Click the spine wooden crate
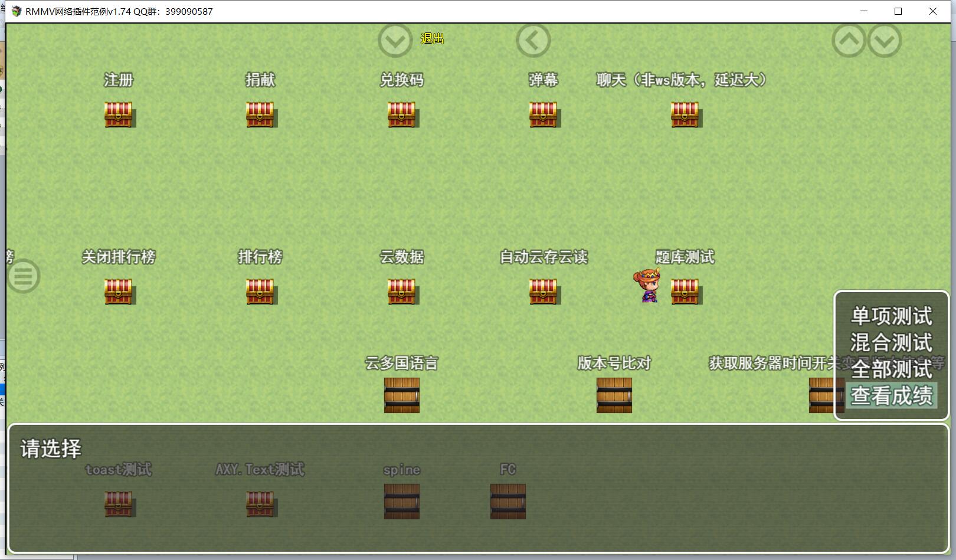The width and height of the screenshot is (956, 560). (x=402, y=502)
